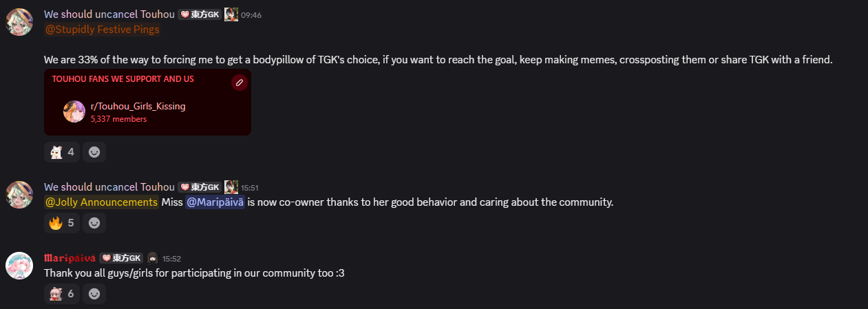
Task: Click the role icon beside the 15:51 timestamp
Action: [231, 187]
